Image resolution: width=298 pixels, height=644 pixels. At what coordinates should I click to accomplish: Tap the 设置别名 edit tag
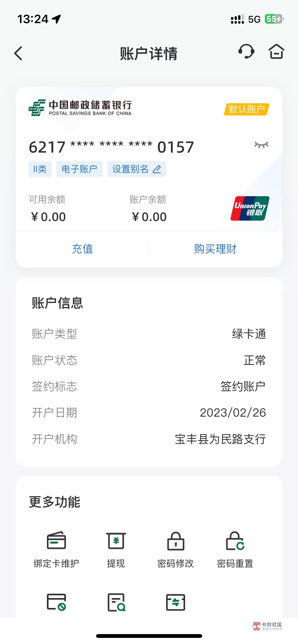tap(137, 169)
